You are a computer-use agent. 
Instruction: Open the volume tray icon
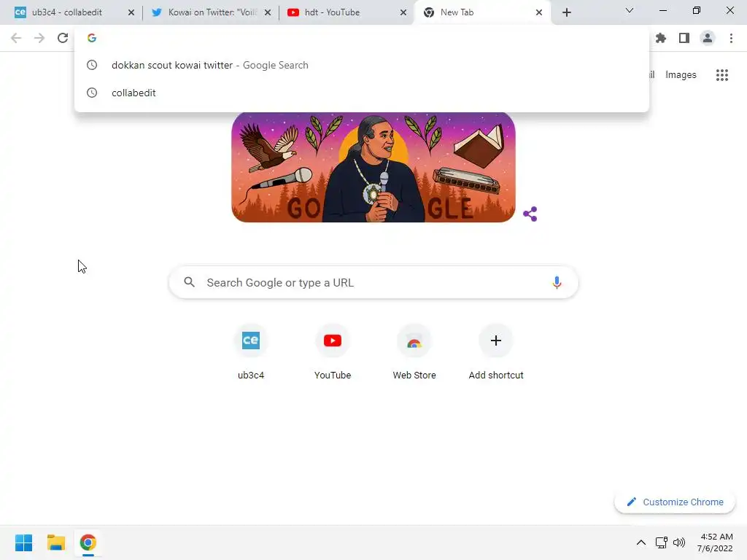[679, 542]
